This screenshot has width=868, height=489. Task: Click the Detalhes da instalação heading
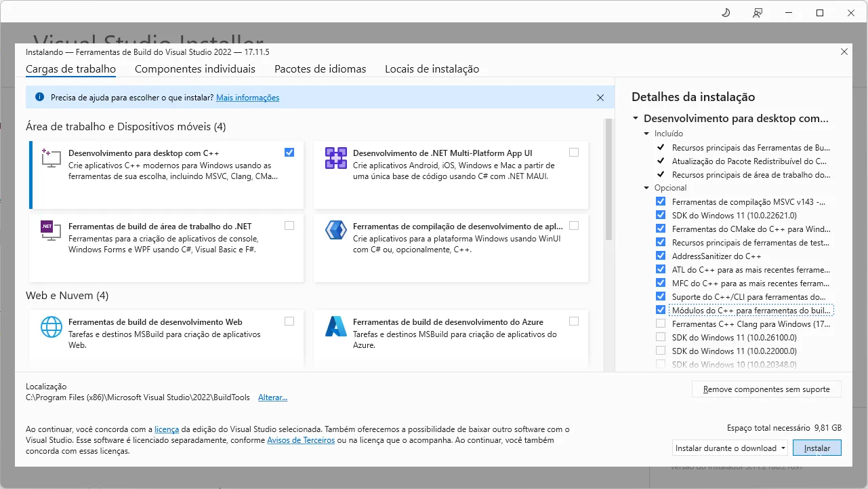(x=693, y=97)
